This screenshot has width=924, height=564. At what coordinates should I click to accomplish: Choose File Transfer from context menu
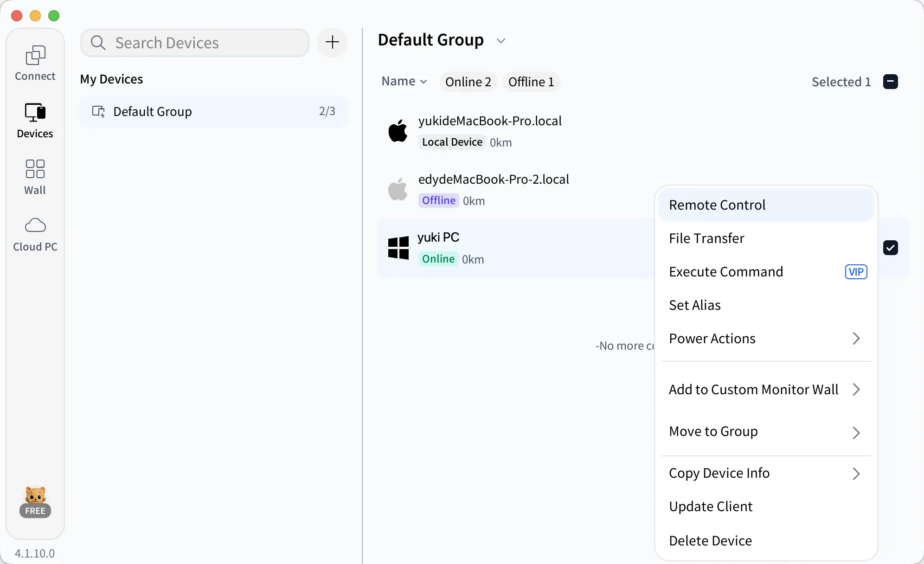click(766, 238)
